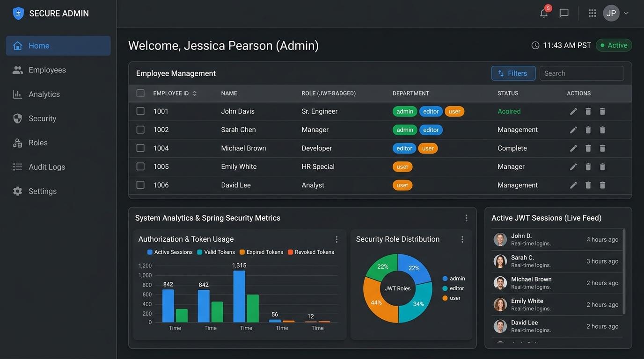Open Settings via the gear icon
Screen dimensions: 644x359
click(18, 191)
